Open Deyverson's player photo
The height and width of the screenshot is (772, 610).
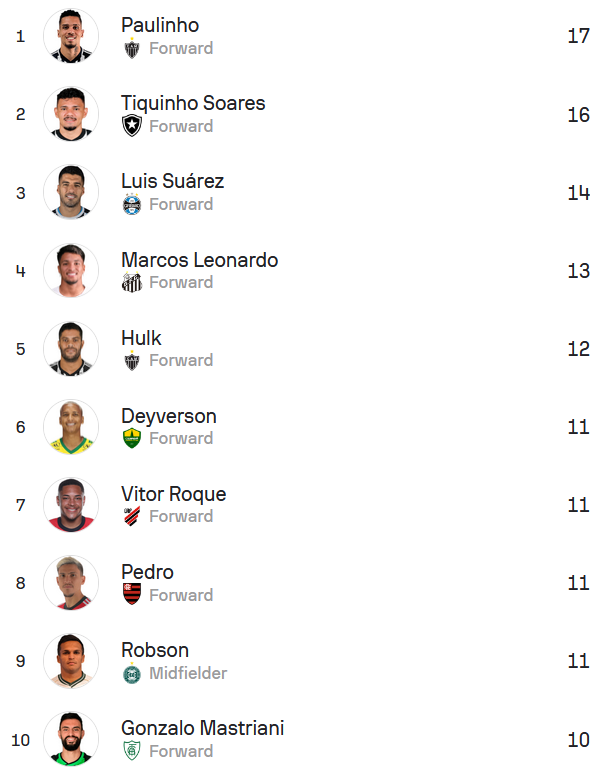click(71, 427)
